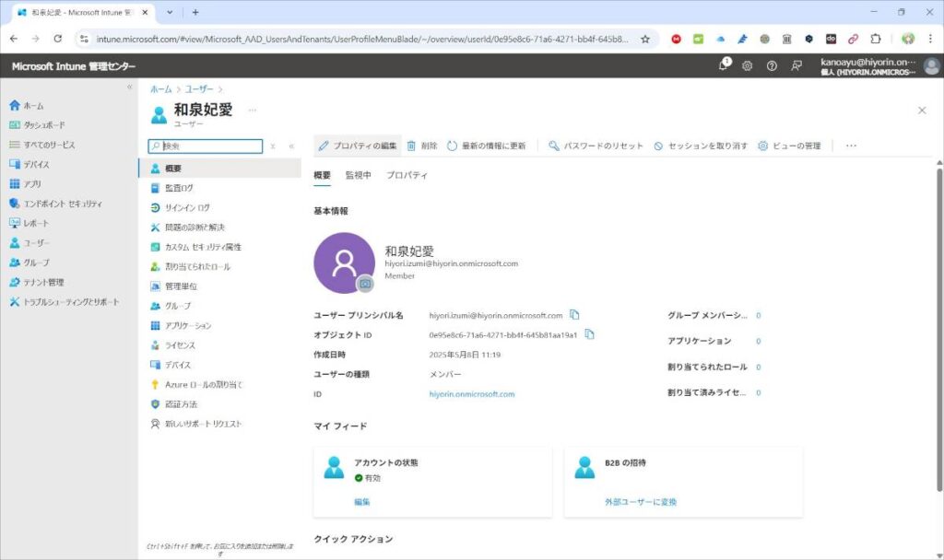Click 削除 in the toolbar
Image resolution: width=944 pixels, height=560 pixels.
tap(422, 146)
